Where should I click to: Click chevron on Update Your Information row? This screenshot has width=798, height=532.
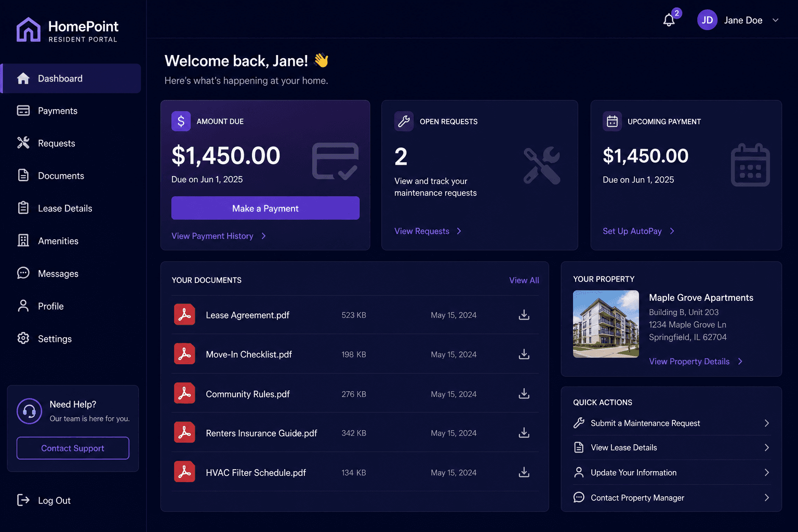767,472
